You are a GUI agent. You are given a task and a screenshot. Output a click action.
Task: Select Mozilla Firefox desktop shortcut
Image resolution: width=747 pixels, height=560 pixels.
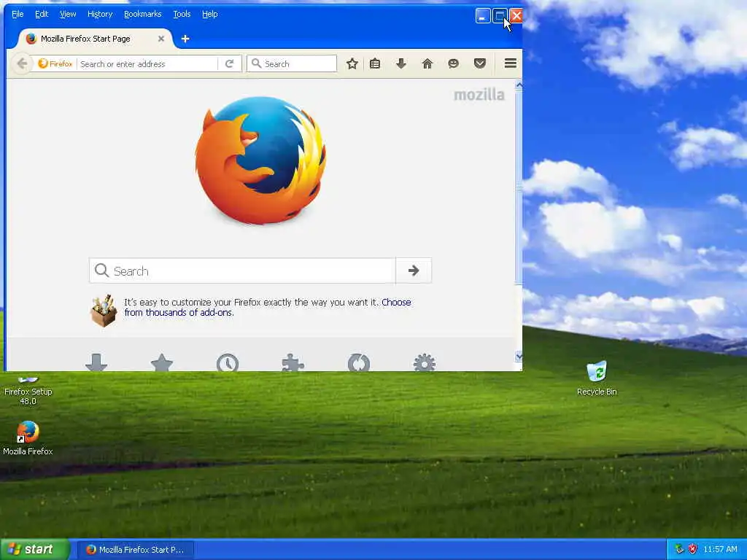[x=28, y=438]
